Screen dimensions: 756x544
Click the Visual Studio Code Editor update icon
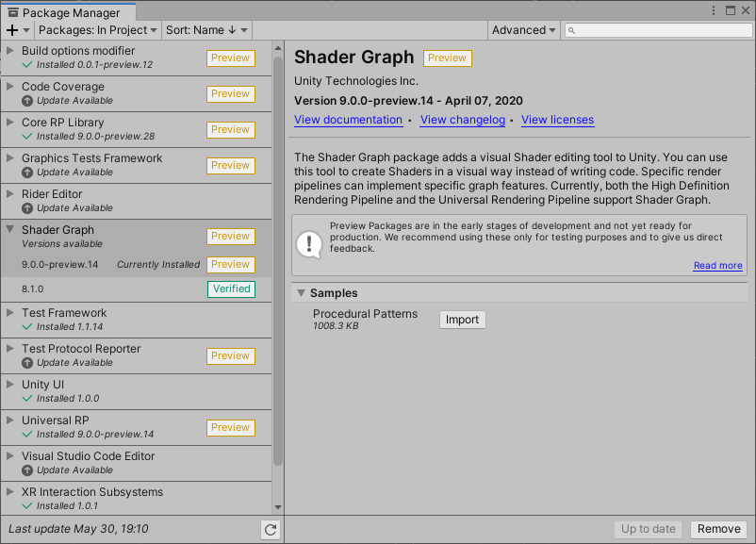click(27, 470)
